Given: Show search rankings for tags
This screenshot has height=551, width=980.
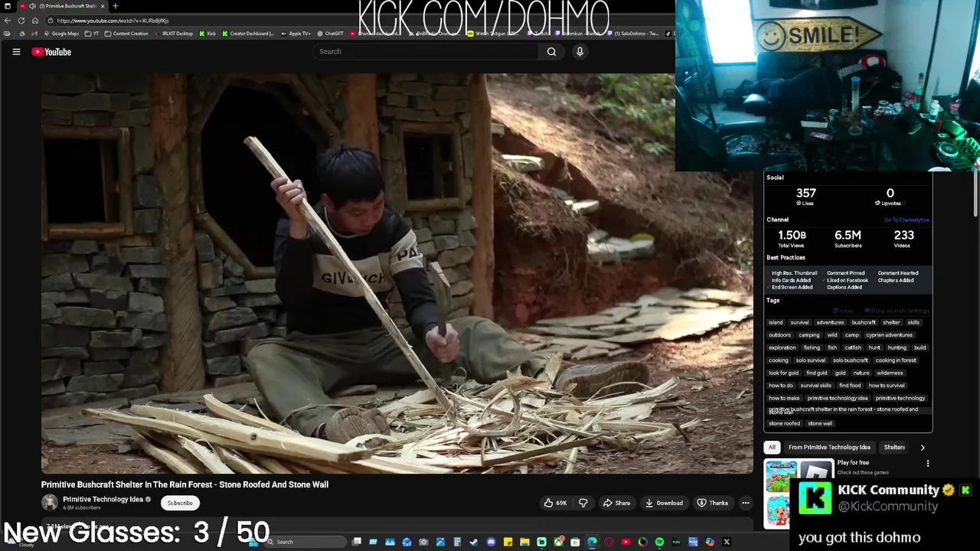Looking at the screenshot, I should click(898, 311).
